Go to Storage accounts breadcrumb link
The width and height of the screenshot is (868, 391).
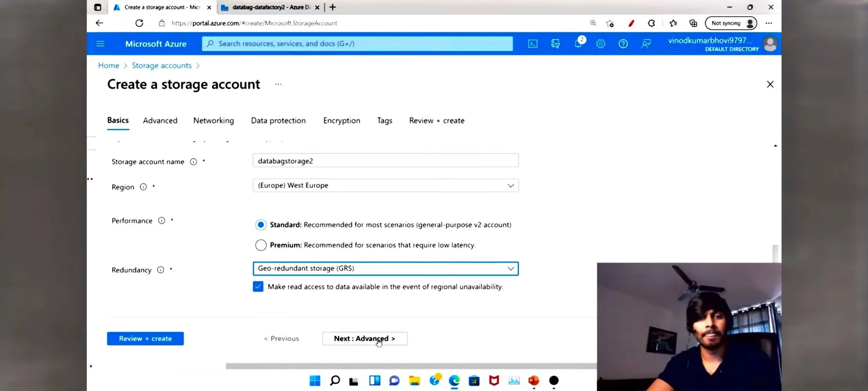pos(161,65)
